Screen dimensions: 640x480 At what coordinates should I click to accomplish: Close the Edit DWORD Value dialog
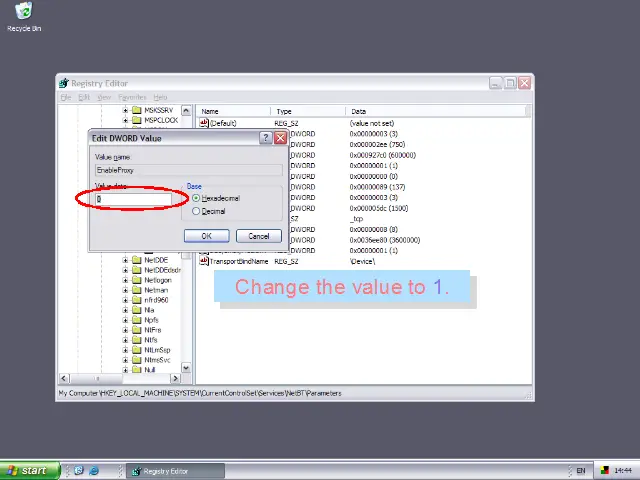coord(280,138)
